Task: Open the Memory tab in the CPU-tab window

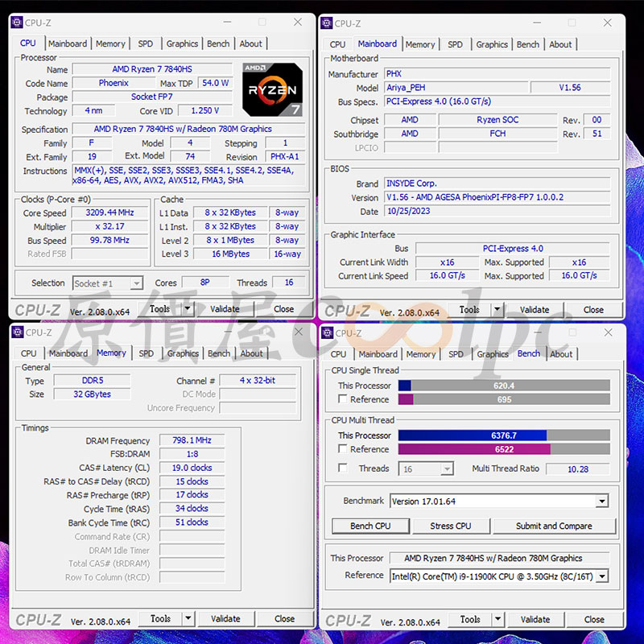Action: coord(110,43)
